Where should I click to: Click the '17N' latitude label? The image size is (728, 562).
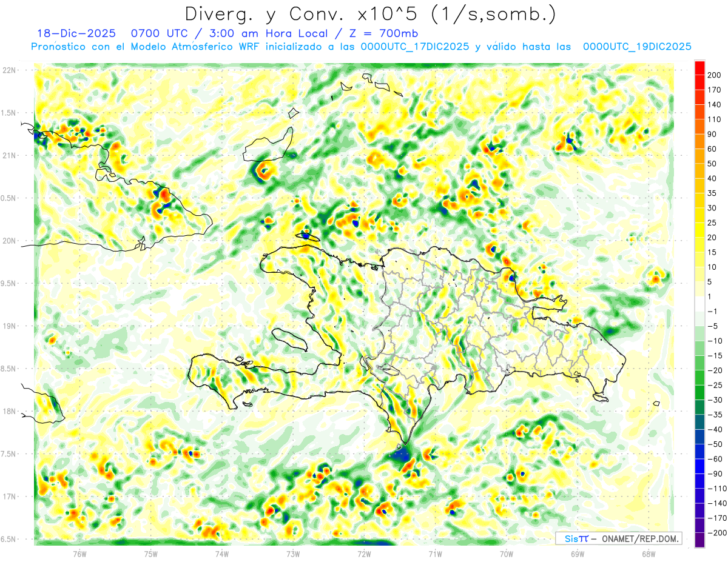[x=8, y=497]
